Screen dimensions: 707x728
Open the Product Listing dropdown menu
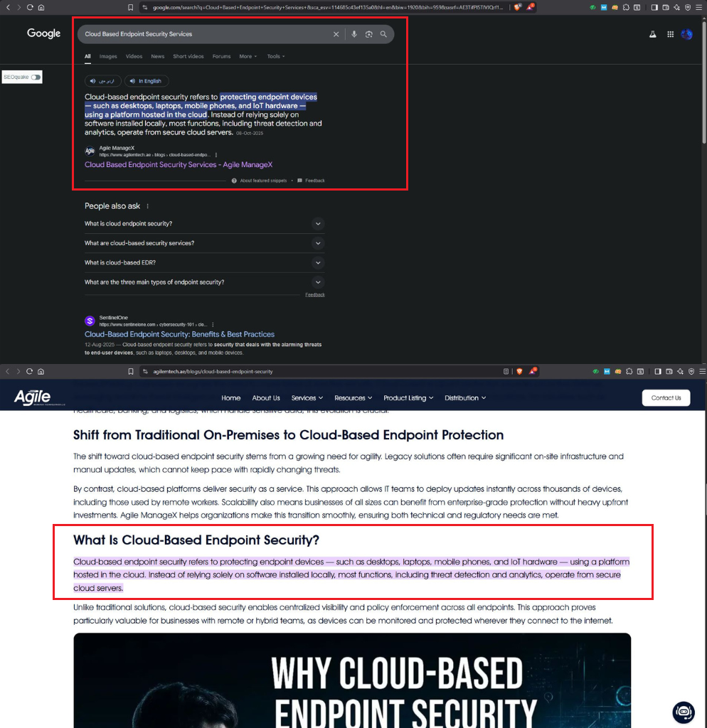click(x=408, y=398)
